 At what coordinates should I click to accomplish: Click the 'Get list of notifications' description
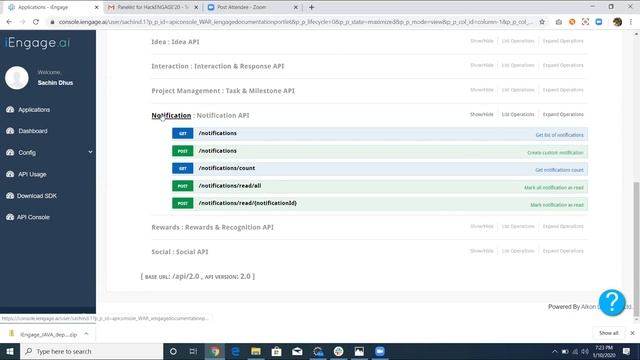[559, 135]
